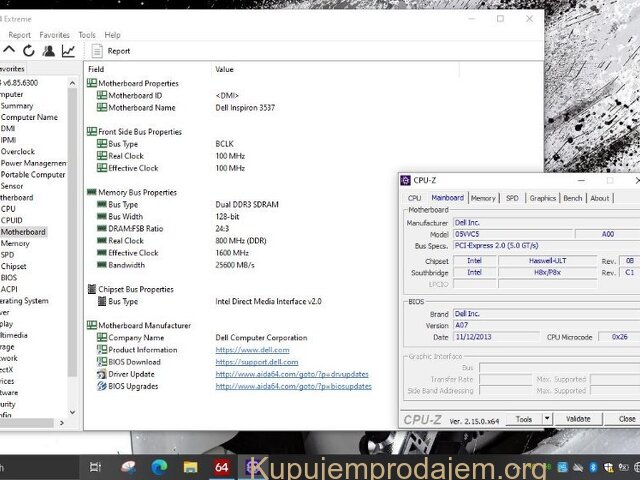Click the left tree vertical scrollbar

point(72,240)
